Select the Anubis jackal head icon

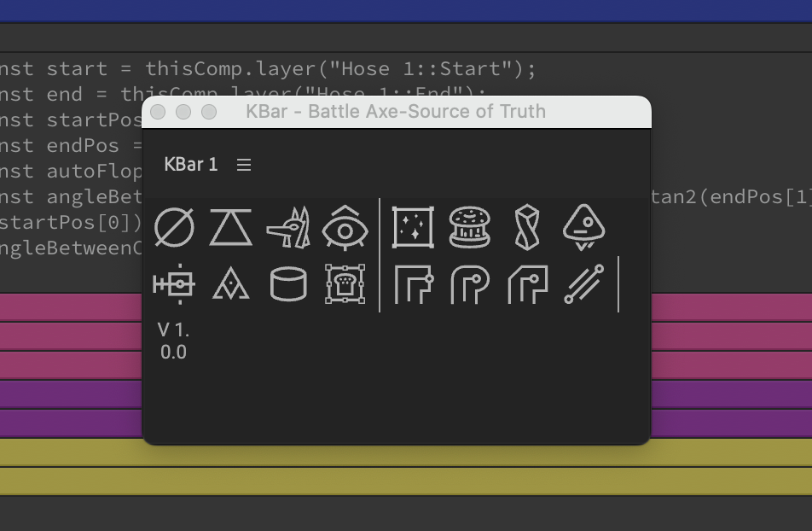(288, 226)
